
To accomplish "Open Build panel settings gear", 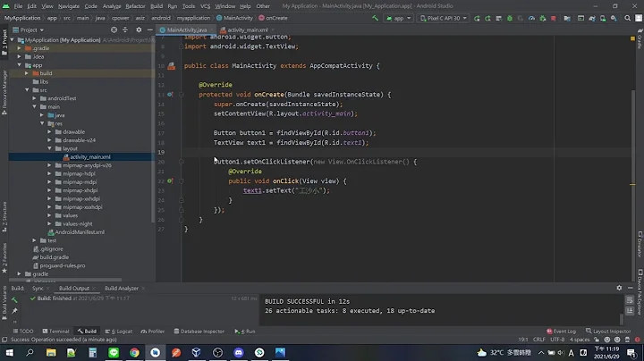I will tap(619, 288).
